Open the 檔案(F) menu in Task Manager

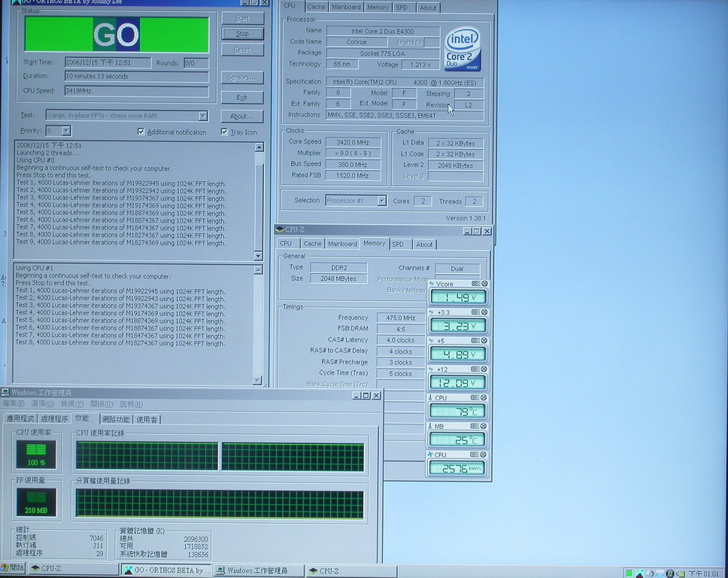click(x=14, y=403)
